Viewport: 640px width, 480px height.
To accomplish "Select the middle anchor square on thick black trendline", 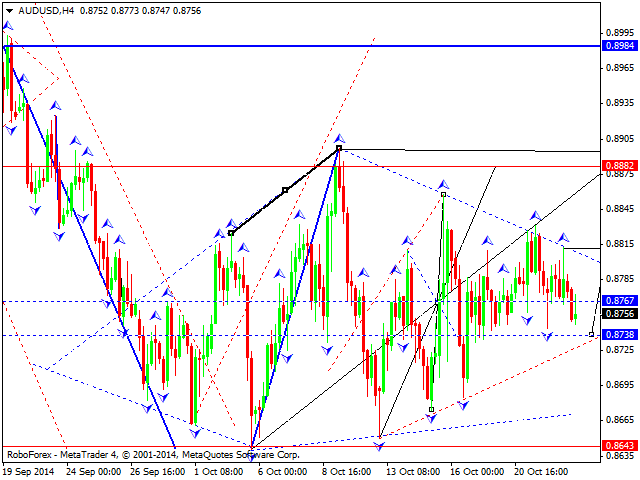I will pyautogui.click(x=285, y=190).
